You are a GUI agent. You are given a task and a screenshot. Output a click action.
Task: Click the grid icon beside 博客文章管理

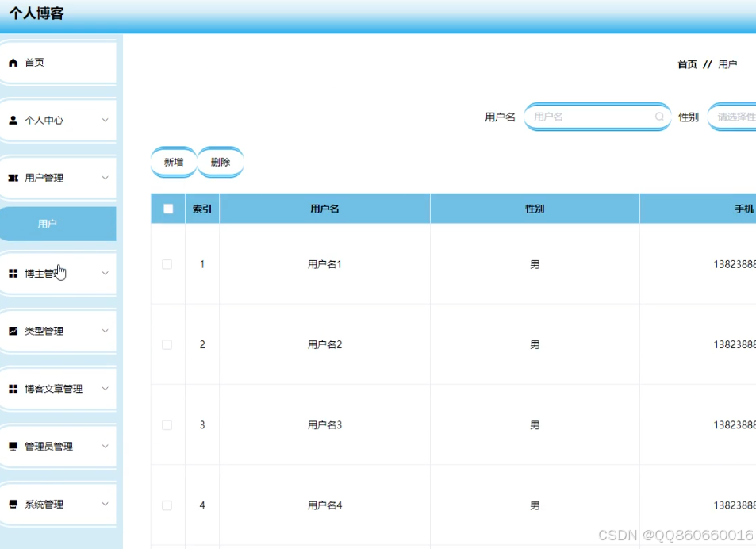(13, 389)
